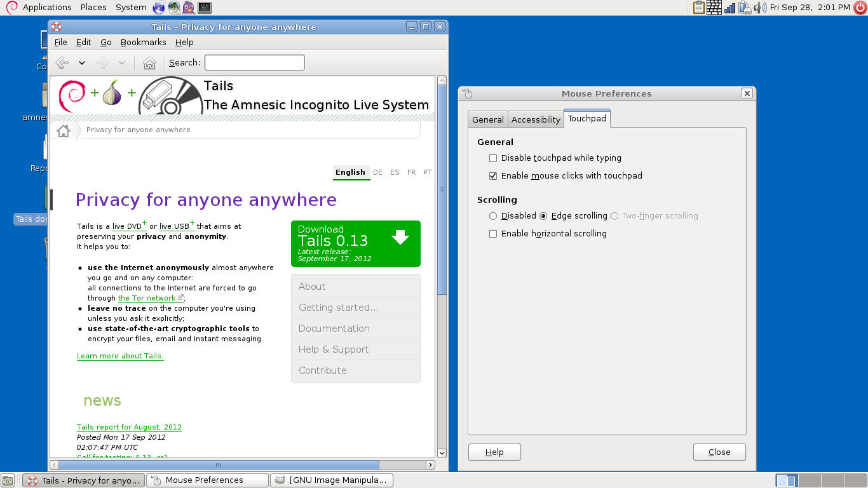Screen dimensions: 868x488
Task: Click the Home button in the help toolbar
Action: (x=150, y=62)
